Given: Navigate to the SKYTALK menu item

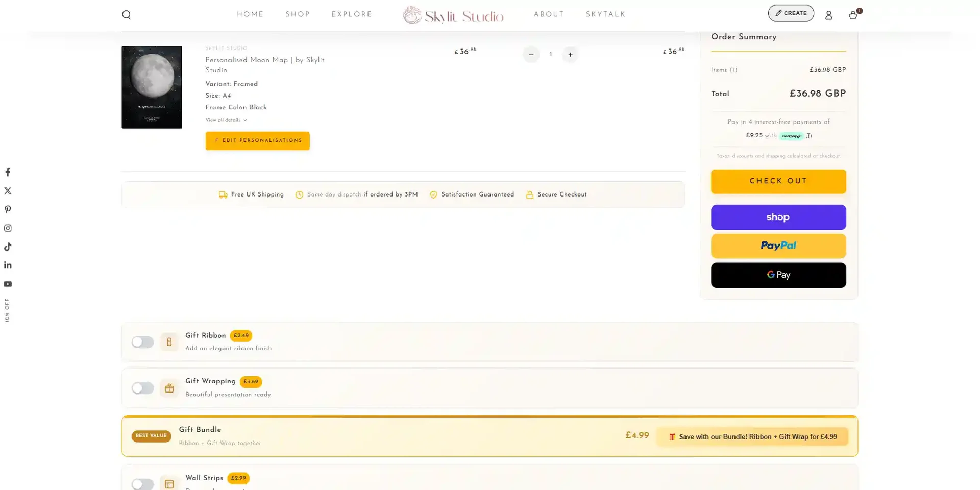Looking at the screenshot, I should 606,14.
